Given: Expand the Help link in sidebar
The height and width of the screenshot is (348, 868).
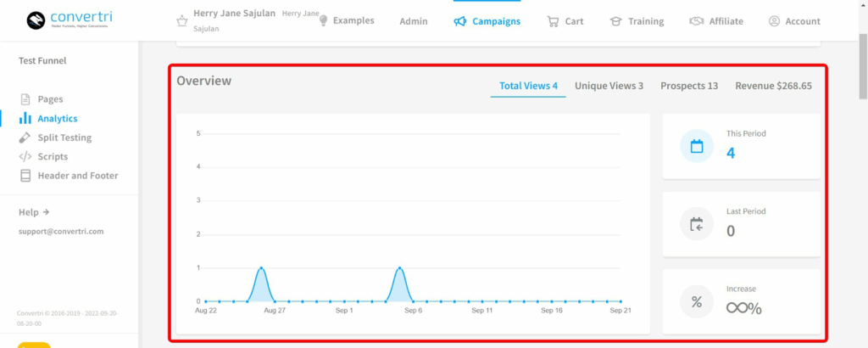Looking at the screenshot, I should [x=34, y=212].
